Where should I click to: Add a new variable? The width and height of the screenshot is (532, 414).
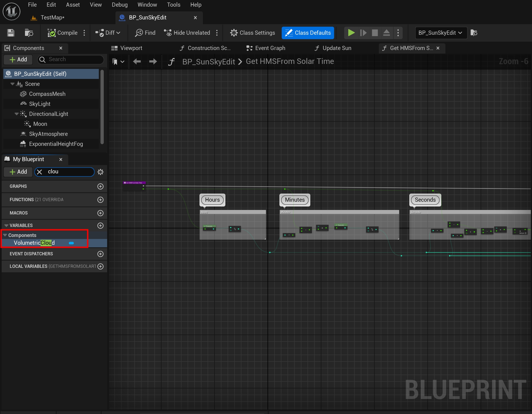tap(100, 226)
